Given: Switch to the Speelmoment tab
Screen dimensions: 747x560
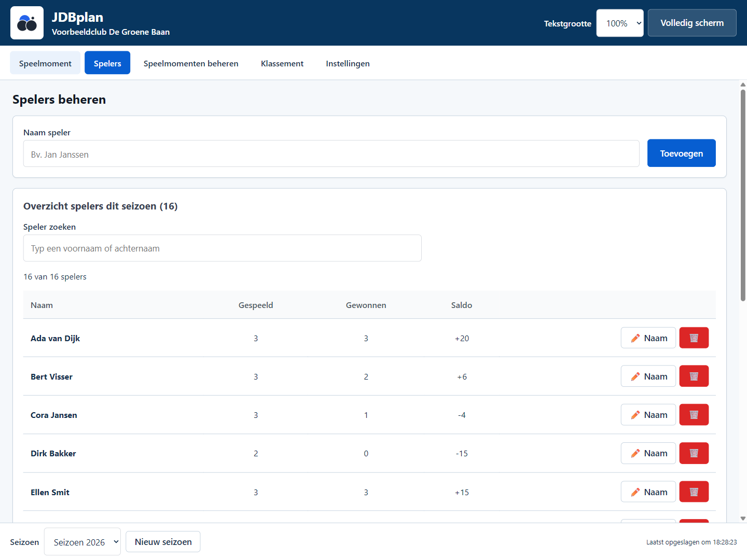Looking at the screenshot, I should pos(45,63).
